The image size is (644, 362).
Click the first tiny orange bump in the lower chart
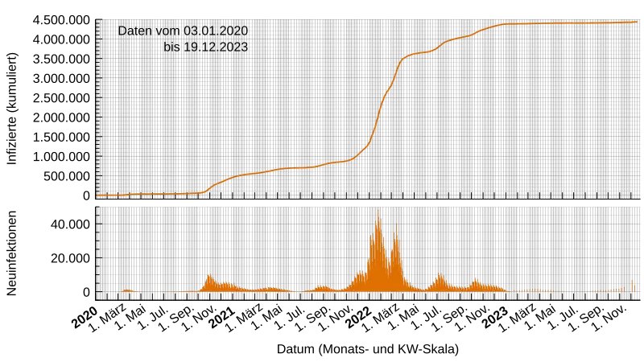(127, 290)
